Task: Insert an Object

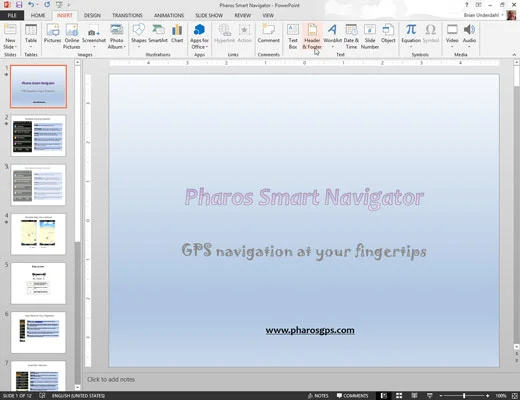Action: pyautogui.click(x=388, y=34)
